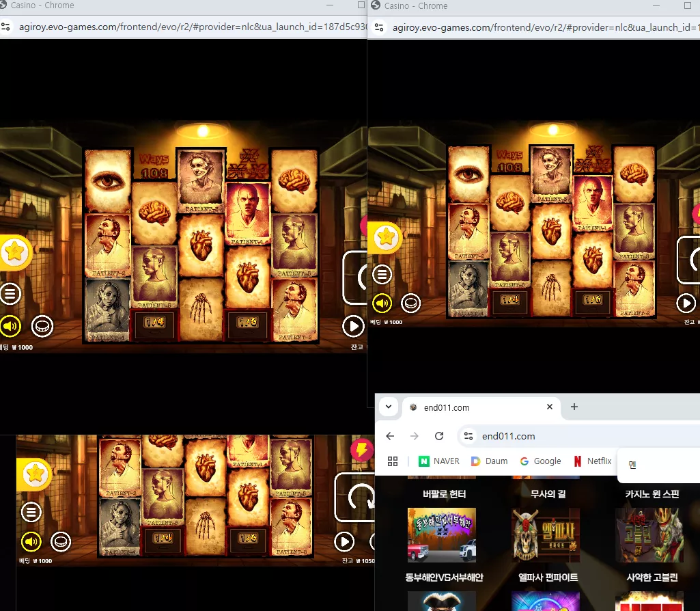Start autoplay in the left game window
Image resolution: width=700 pixels, height=611 pixels.
click(x=353, y=326)
